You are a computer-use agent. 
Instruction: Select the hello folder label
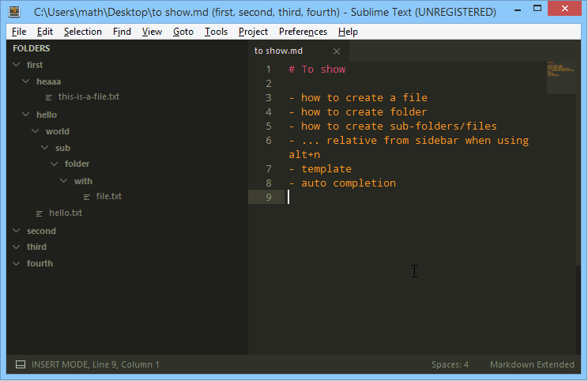pos(47,115)
